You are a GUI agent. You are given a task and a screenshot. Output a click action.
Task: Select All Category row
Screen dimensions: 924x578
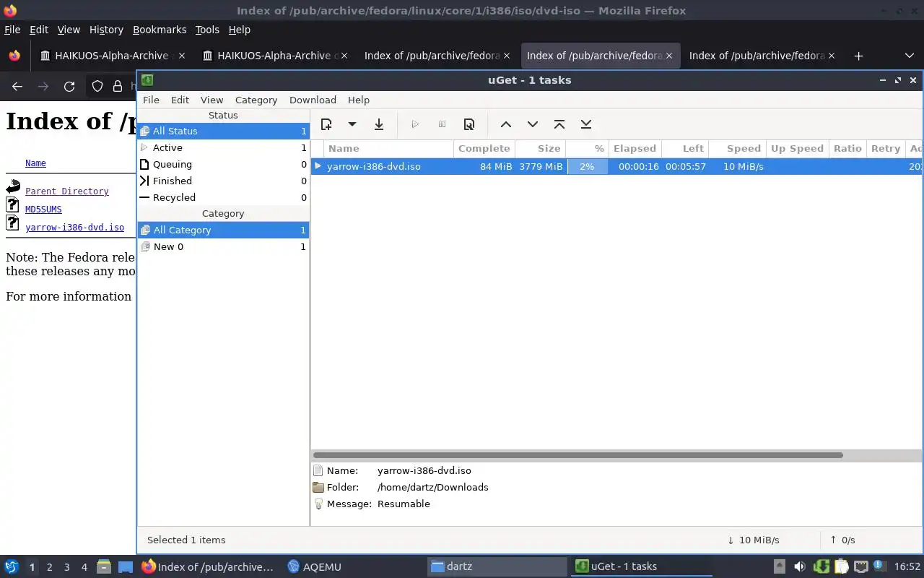pos(223,230)
